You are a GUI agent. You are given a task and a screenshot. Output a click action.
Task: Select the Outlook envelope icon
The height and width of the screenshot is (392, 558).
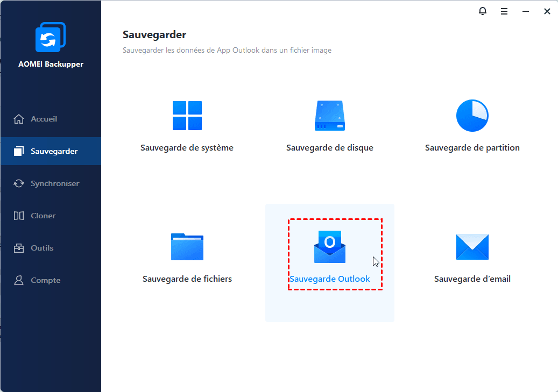point(330,247)
